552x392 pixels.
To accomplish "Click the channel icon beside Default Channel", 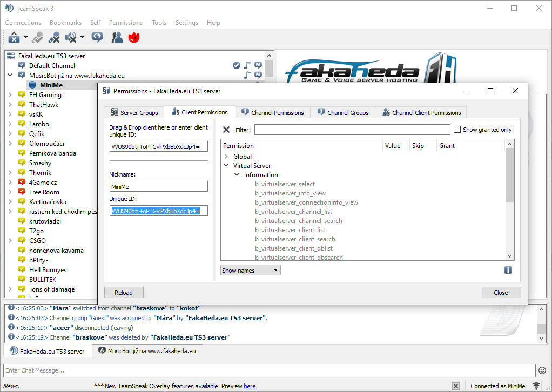I will [x=22, y=65].
